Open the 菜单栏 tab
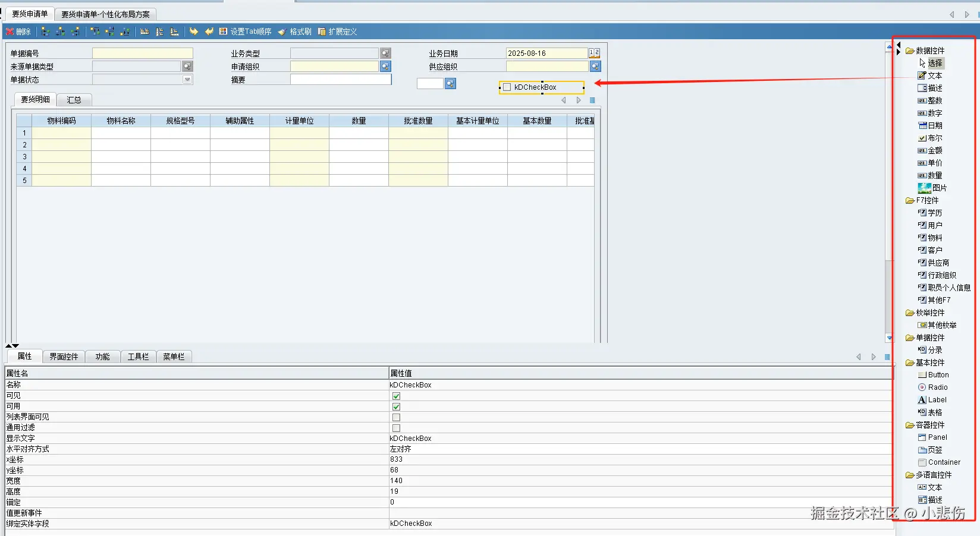Viewport: 980px width, 536px height. 174,357
